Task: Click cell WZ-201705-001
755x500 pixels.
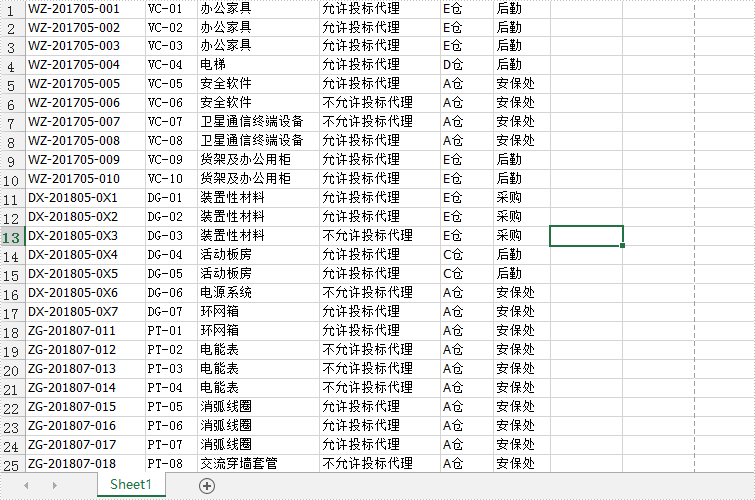Action: coord(85,9)
